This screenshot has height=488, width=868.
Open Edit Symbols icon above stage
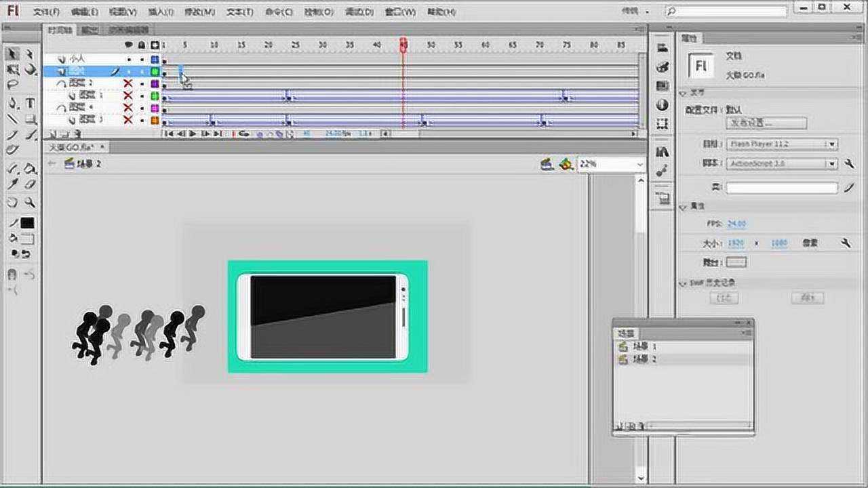(x=565, y=164)
